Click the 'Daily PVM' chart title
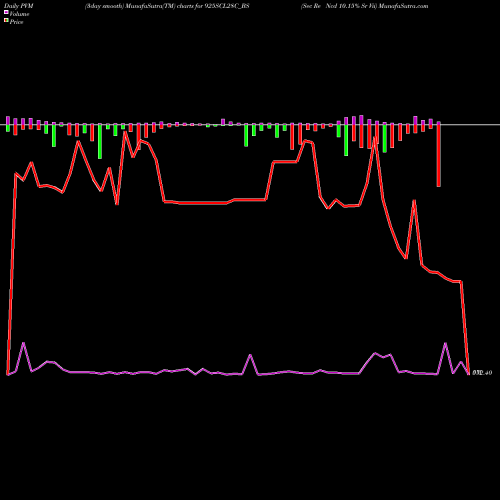Viewport: 500px width, 500px height. [19, 6]
